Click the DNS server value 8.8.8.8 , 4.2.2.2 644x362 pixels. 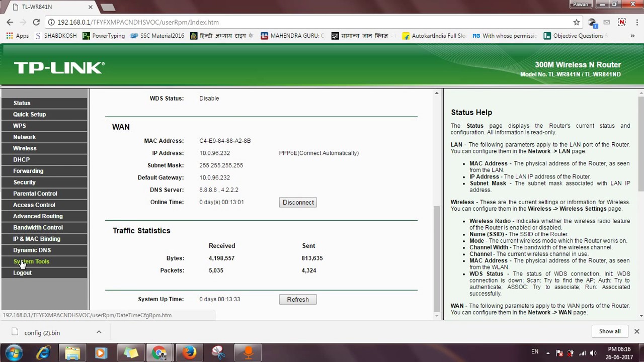point(219,190)
